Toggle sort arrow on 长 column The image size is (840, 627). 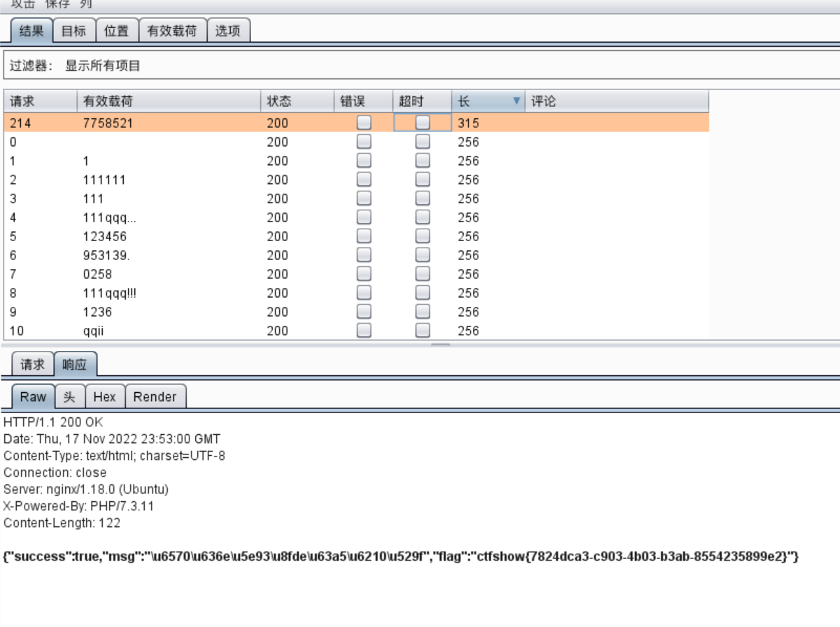click(517, 101)
